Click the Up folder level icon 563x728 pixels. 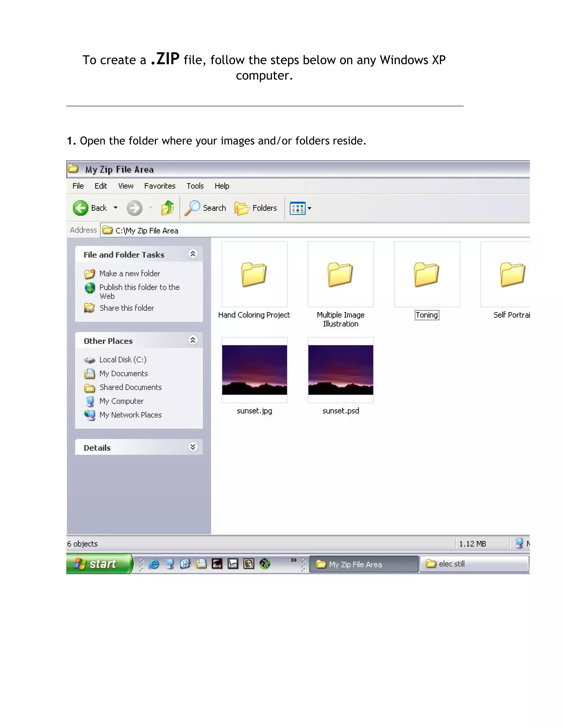point(167,208)
